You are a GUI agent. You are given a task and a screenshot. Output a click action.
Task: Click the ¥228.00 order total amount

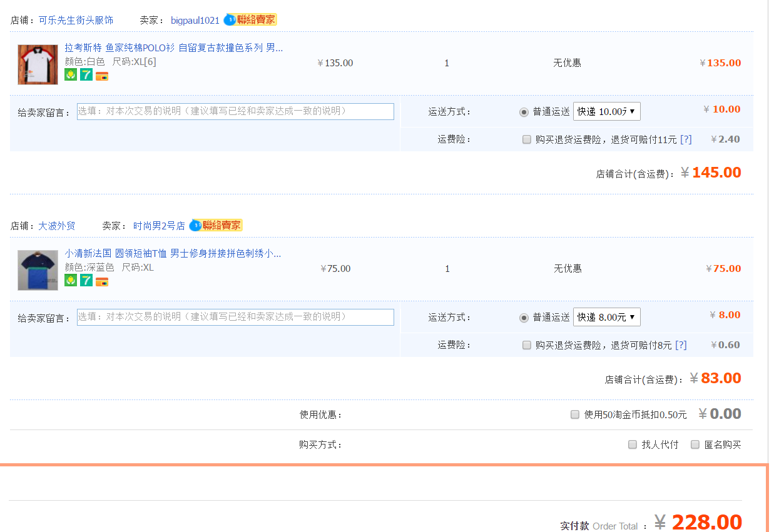pyautogui.click(x=698, y=522)
